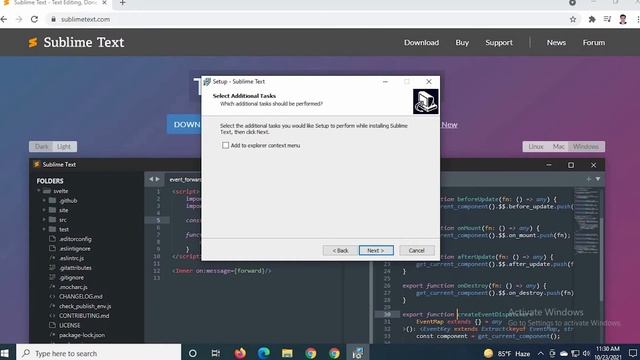The height and width of the screenshot is (360, 640).
Task: Click the Setup installer icon in title bar
Action: [207, 82]
